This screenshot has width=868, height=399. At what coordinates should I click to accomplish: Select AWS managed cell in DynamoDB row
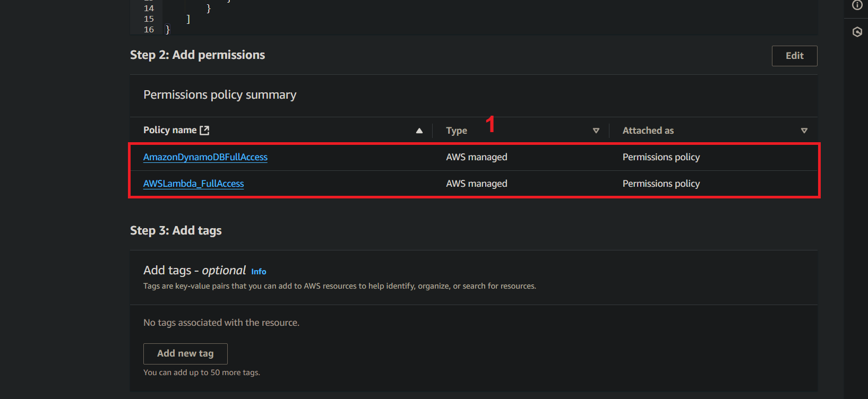click(x=477, y=157)
